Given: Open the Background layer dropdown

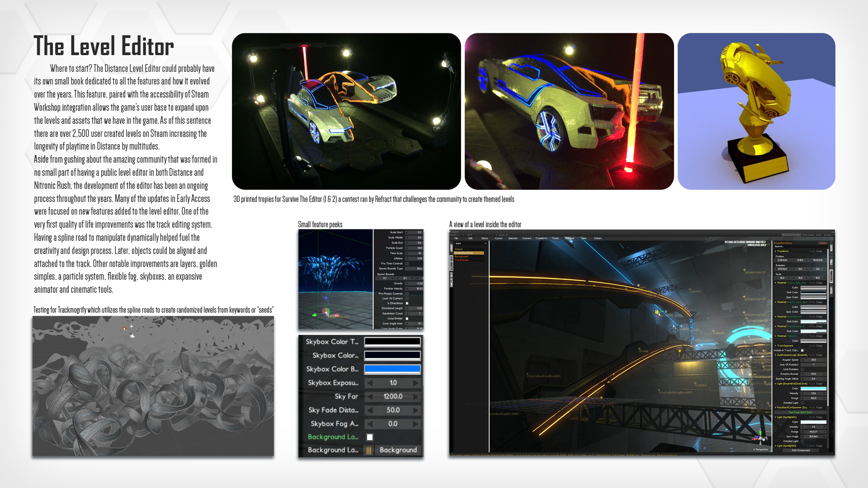Looking at the screenshot, I should [398, 450].
